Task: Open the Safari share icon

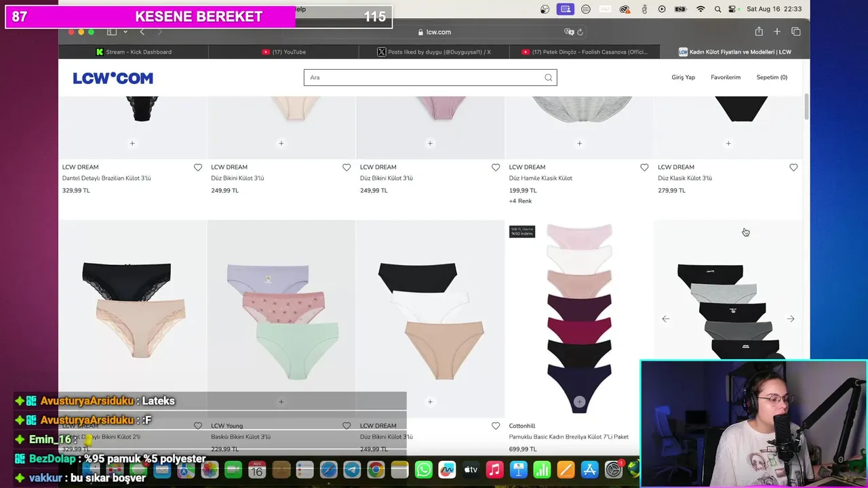Action: pos(759,32)
